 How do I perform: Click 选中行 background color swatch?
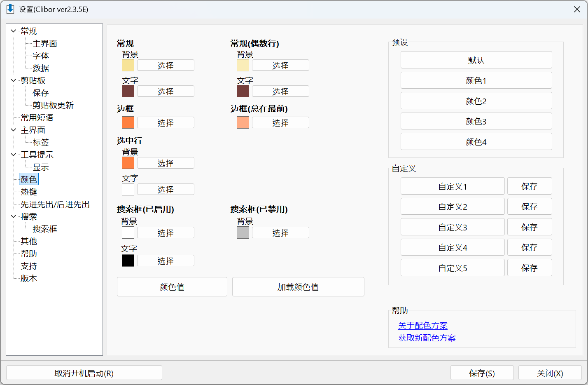tap(128, 163)
